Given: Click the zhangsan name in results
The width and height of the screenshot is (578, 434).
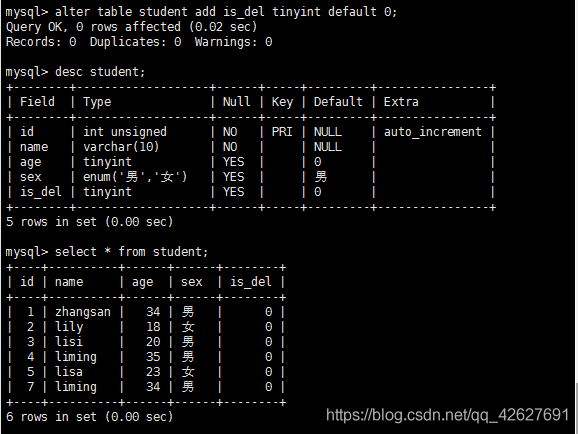Looking at the screenshot, I should [83, 312].
